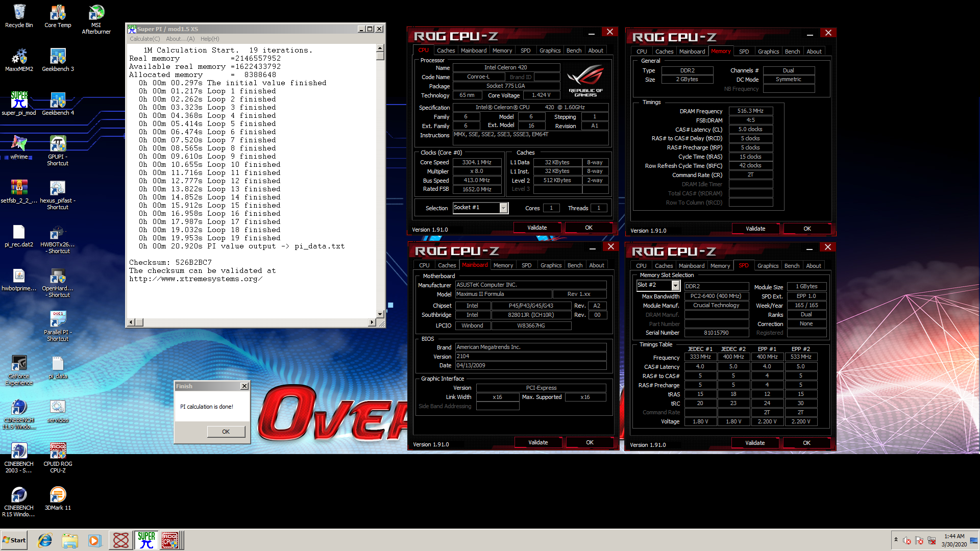Switch to Caches tab in CPU window
The width and height of the screenshot is (980, 551).
(x=446, y=51)
